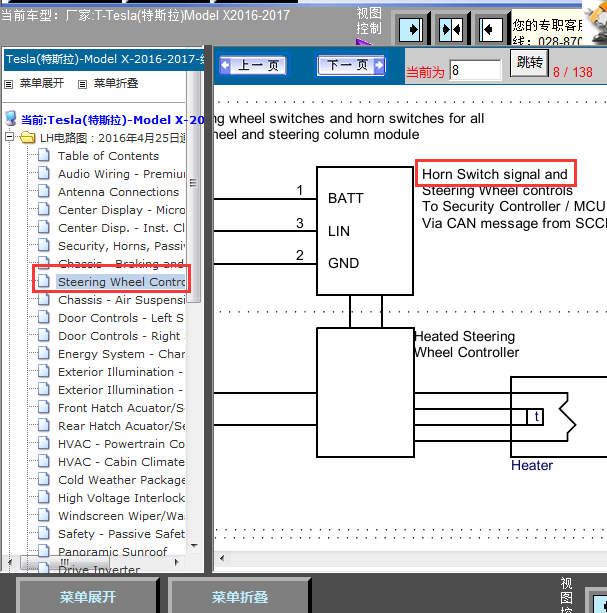
Task: Open Door Controls - Left page
Action: (121, 318)
